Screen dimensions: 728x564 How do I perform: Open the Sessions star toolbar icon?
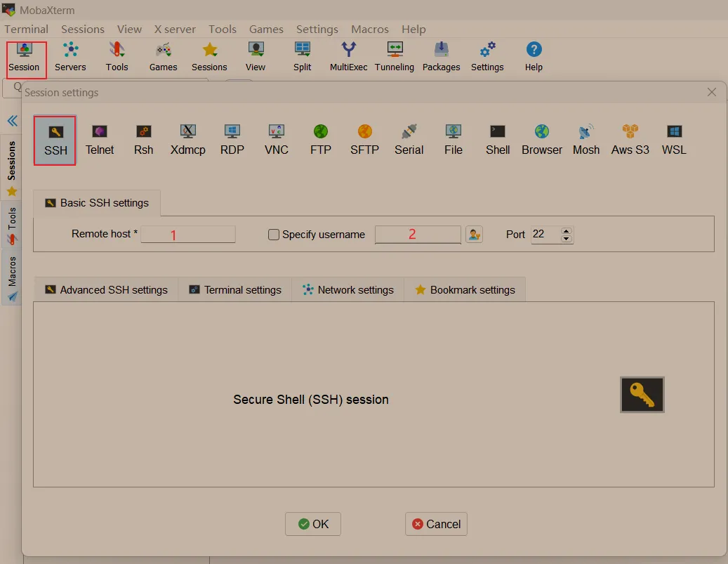coord(209,57)
